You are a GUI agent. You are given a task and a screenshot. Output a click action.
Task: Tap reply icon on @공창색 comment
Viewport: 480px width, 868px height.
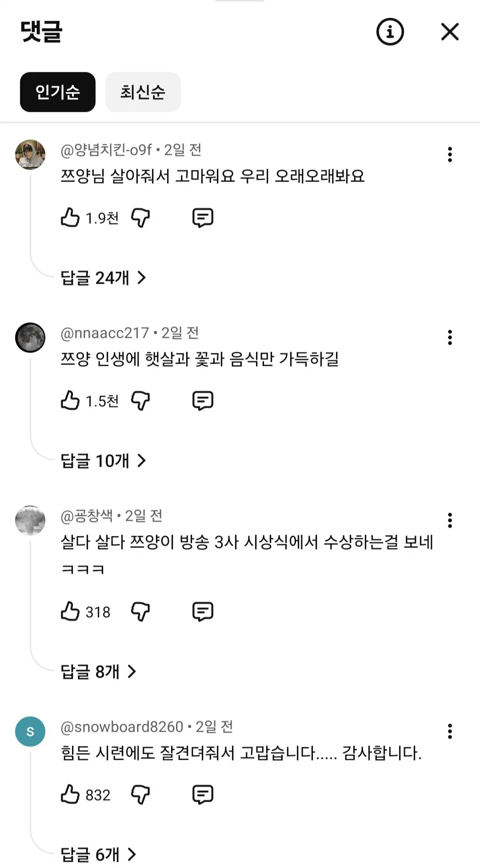[203, 611]
